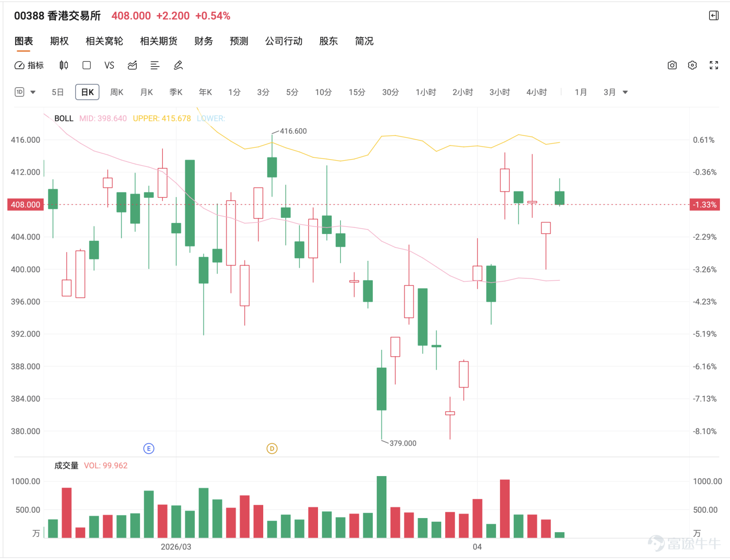
Task: Click the VOL: 99.962 value
Action: pos(106,466)
